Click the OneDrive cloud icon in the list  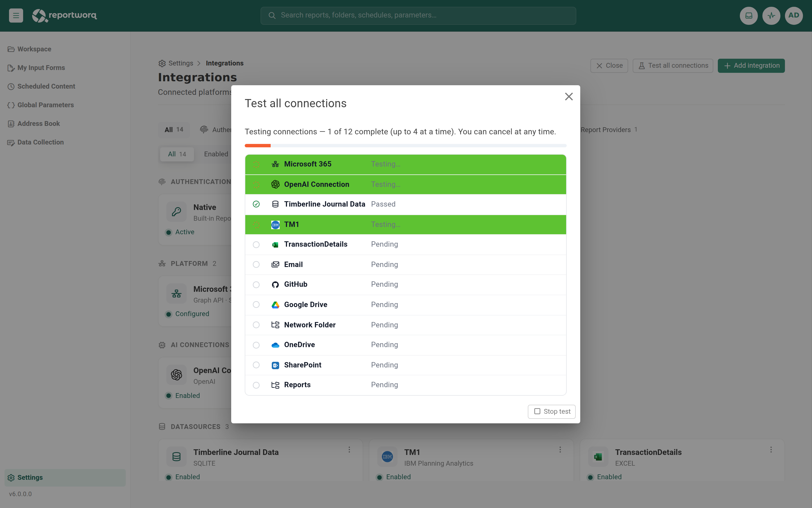(275, 345)
